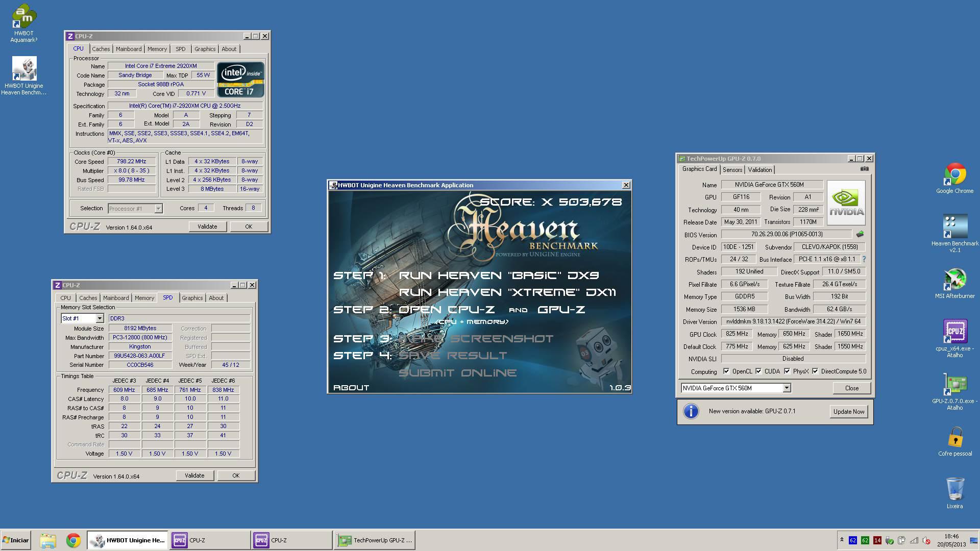Click the BIOS save chip icon in GPU-Z

click(x=860, y=234)
